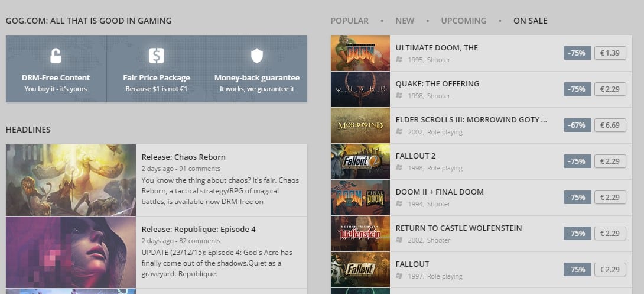Open the 'ULTIMATE DOOM, THE' game title

437,48
